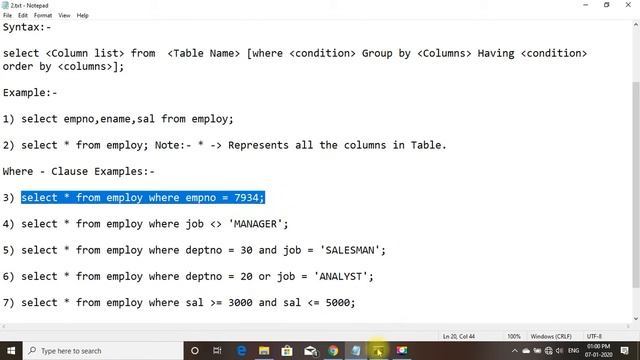The width and height of the screenshot is (640, 360).
Task: Click the vertical scrollbar thumb
Action: (636, 184)
